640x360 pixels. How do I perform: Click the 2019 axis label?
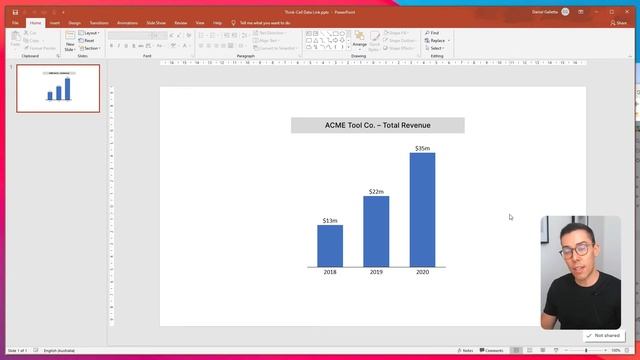tap(376, 272)
